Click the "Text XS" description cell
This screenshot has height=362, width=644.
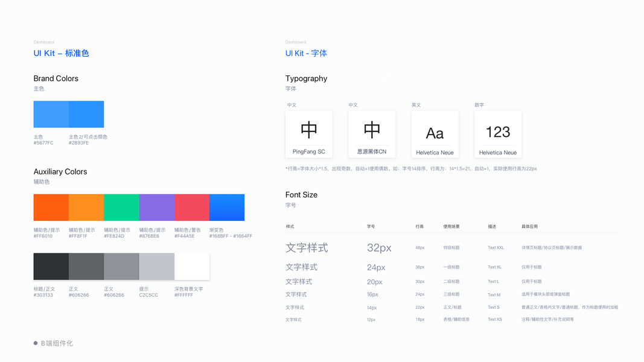tap(495, 319)
